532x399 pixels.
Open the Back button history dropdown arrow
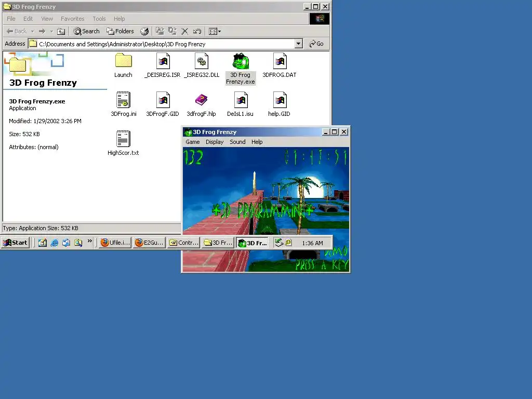(x=33, y=31)
